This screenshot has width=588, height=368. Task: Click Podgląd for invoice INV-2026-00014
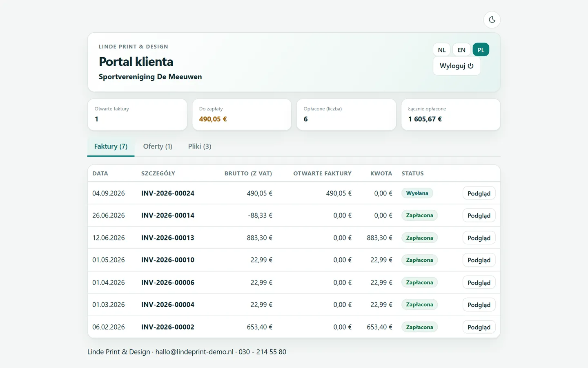(x=479, y=215)
